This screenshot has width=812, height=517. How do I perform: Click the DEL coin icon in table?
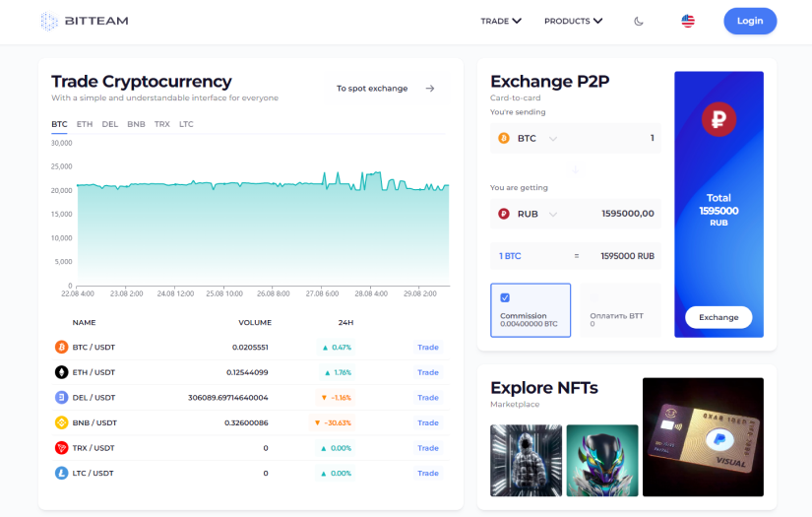click(x=62, y=397)
